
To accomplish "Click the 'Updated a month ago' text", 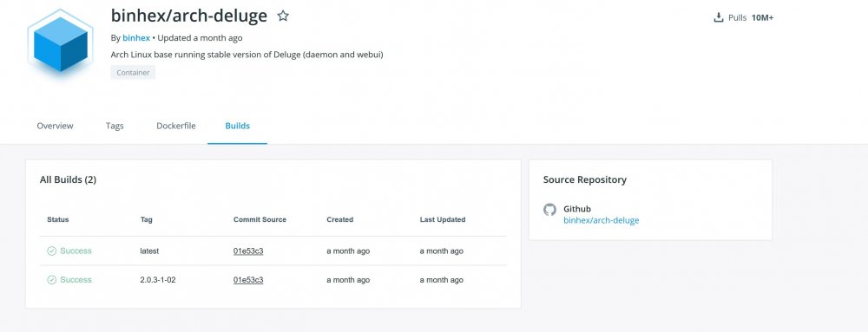I will pyautogui.click(x=200, y=38).
